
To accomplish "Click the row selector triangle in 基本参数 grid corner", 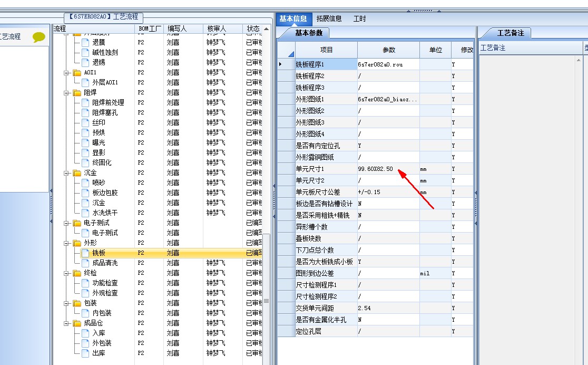I will pyautogui.click(x=291, y=54).
